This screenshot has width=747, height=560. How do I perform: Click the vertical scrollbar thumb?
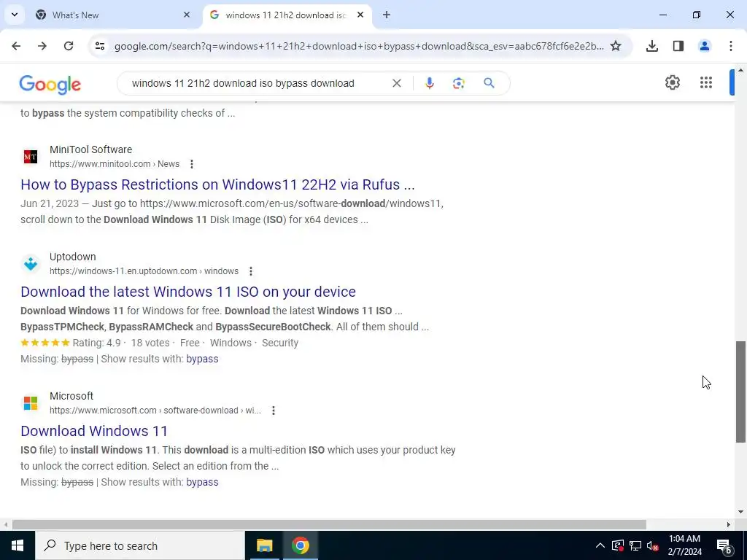(x=740, y=392)
